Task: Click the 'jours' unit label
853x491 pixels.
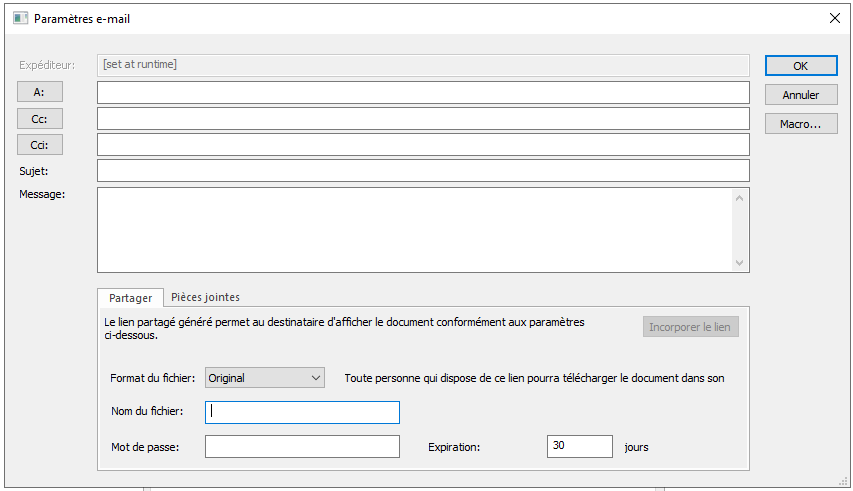Action: tap(636, 447)
